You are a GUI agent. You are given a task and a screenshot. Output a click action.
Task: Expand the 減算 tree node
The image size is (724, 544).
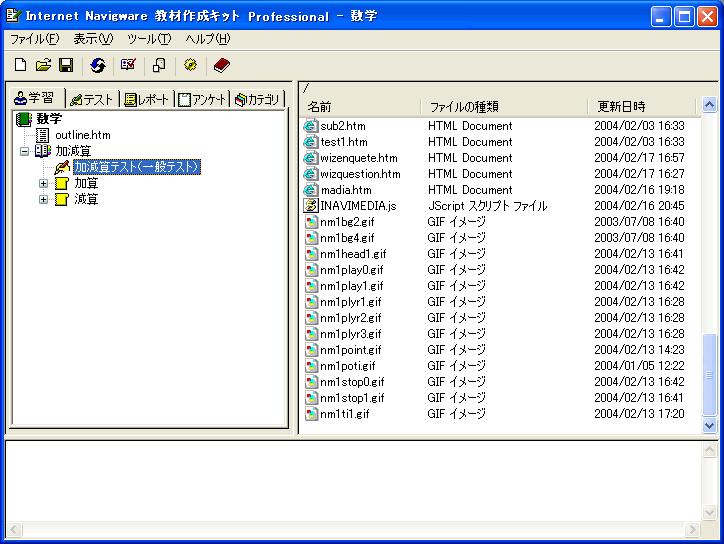coord(43,199)
